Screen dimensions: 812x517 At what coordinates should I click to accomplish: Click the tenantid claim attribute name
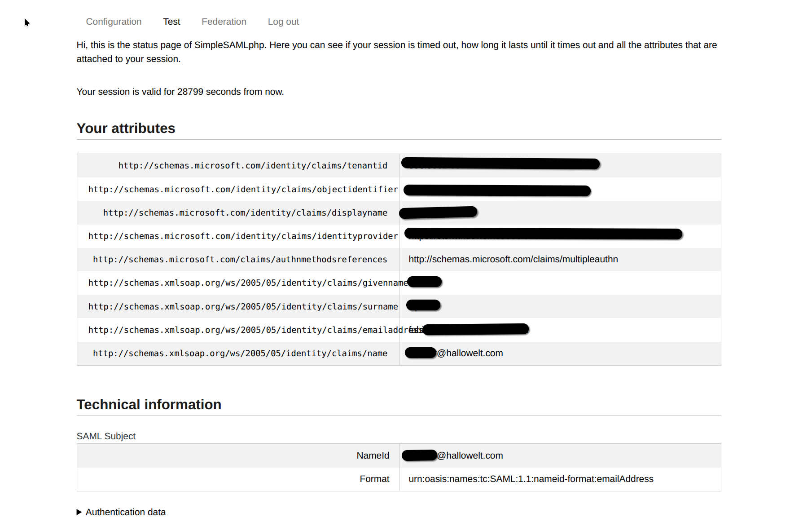click(252, 166)
